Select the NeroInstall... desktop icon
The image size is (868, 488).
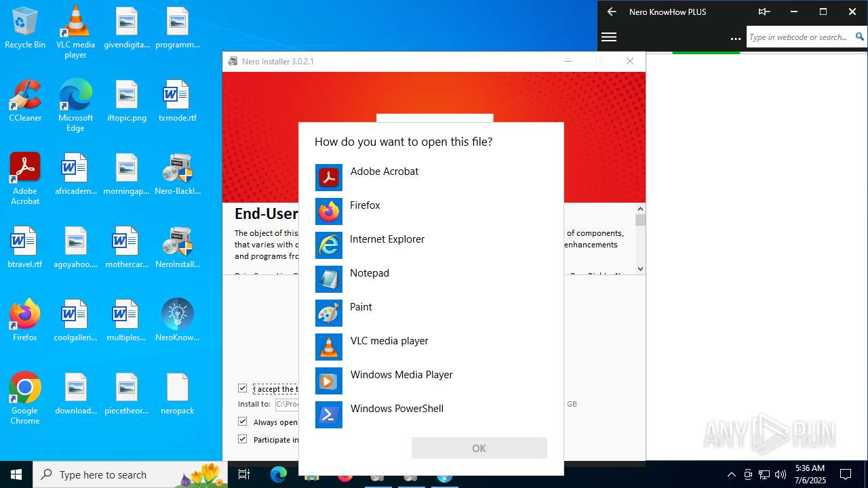[x=178, y=247]
